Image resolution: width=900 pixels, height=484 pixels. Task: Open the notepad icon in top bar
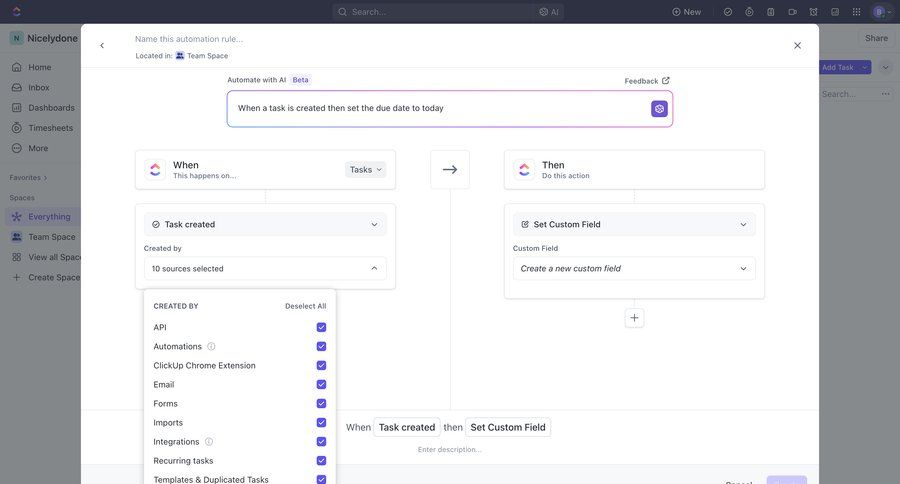point(771,11)
